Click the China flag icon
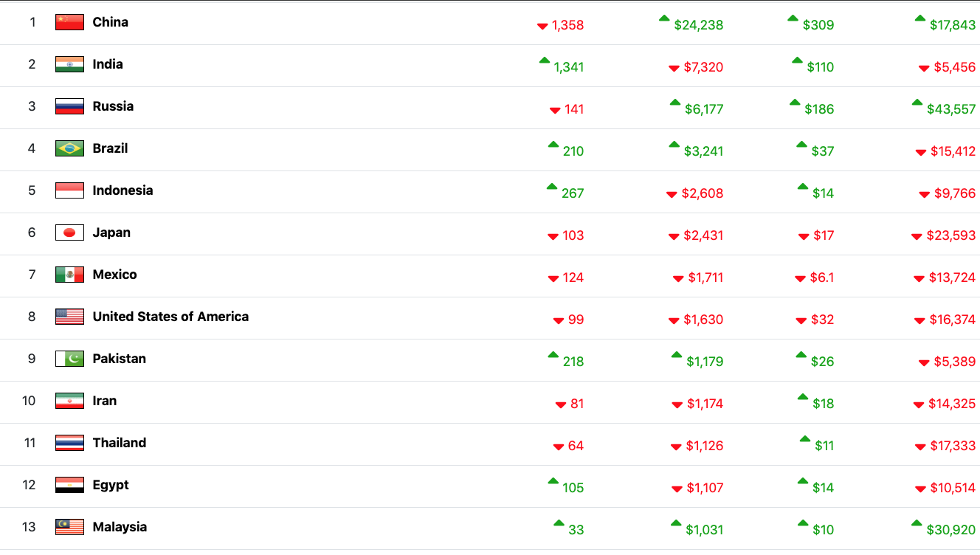Screen dimensions: 980x555 coord(69,22)
